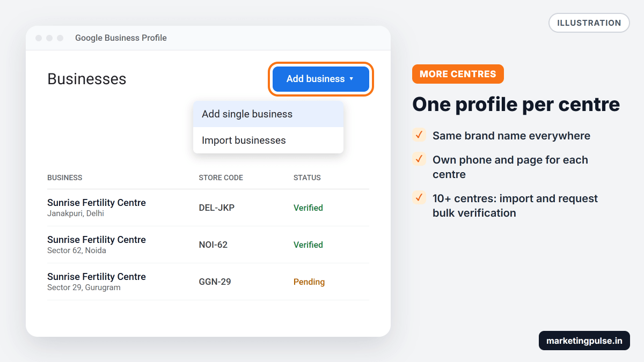The width and height of the screenshot is (644, 362).
Task: Click the checkmark beside 10+ centres
Action: [x=419, y=197]
